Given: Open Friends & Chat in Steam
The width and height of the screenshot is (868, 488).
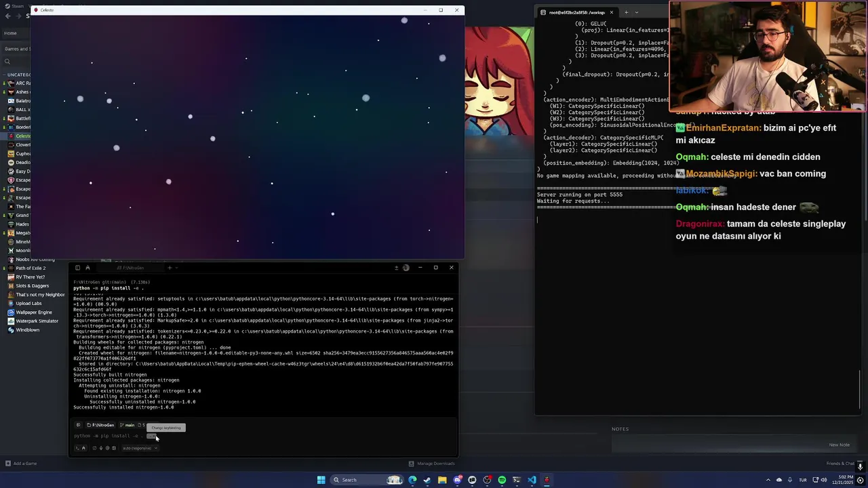Looking at the screenshot, I should click(x=840, y=464).
